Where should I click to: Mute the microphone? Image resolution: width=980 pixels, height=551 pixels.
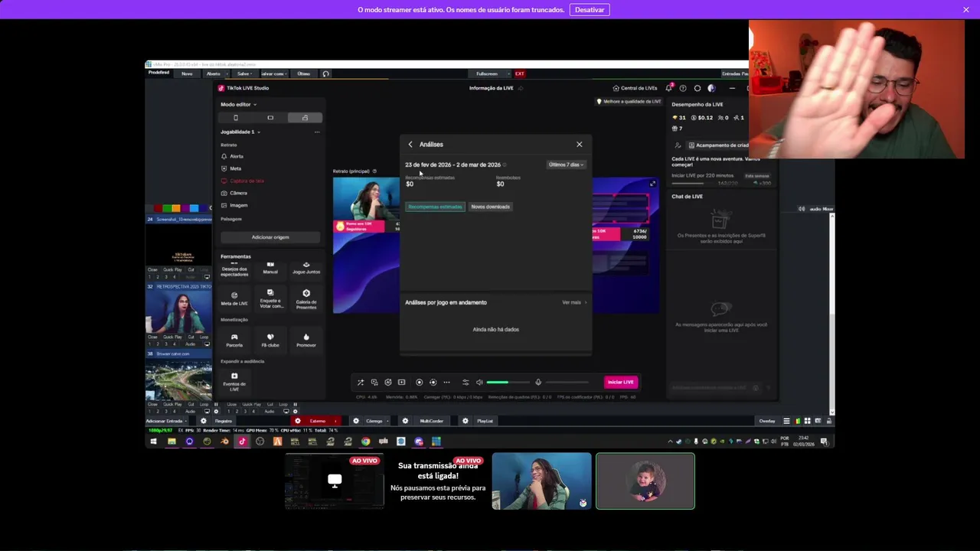click(x=538, y=383)
